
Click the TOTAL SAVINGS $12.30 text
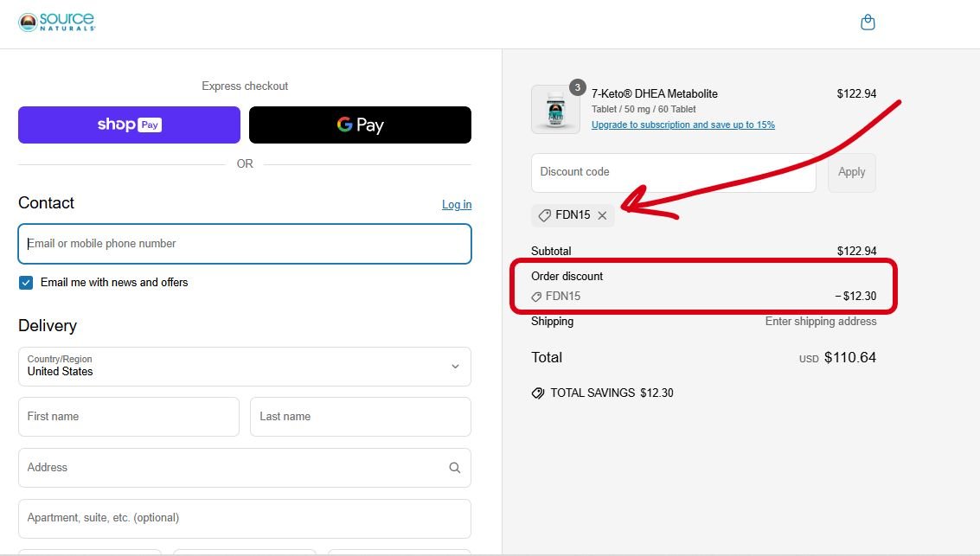pos(612,393)
